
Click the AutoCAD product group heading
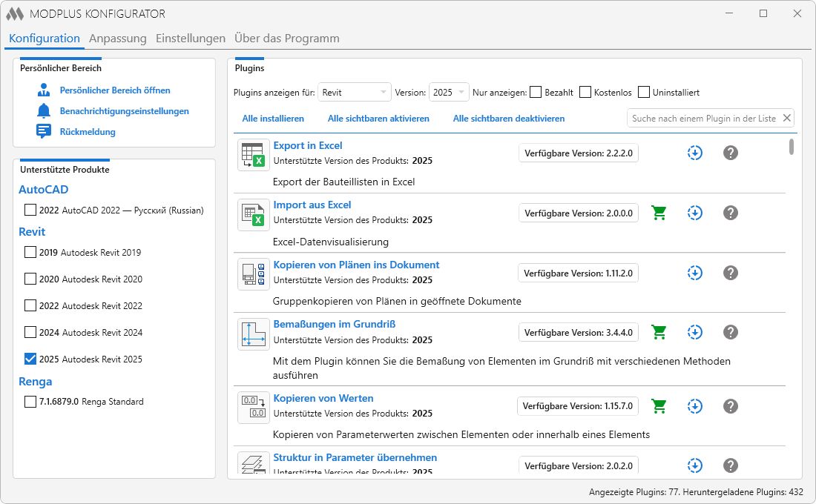43,189
